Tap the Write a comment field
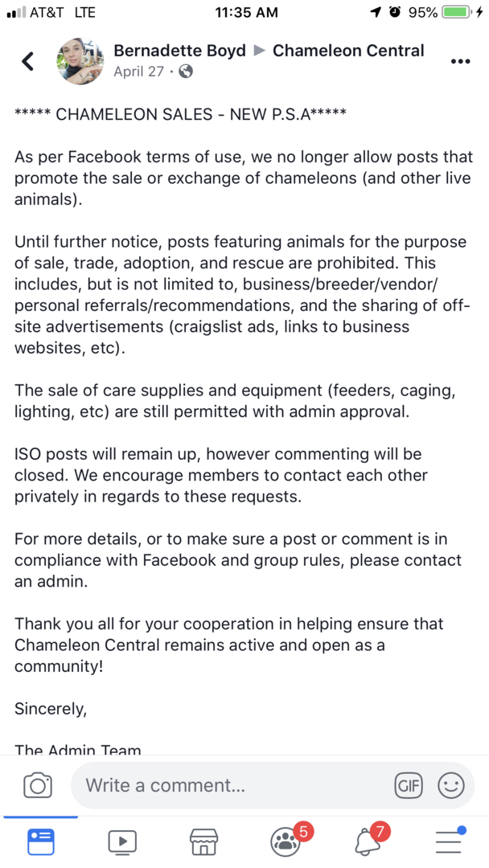 tap(233, 785)
